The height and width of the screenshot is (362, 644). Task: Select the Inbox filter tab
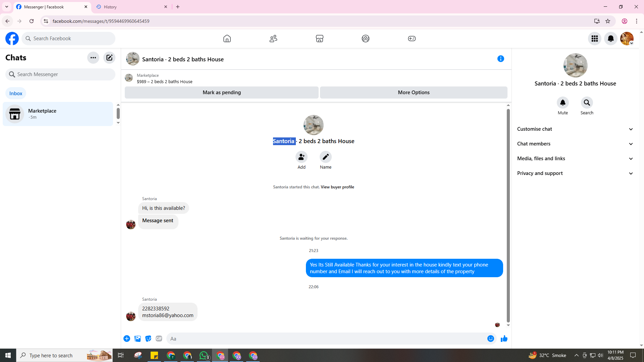16,94
